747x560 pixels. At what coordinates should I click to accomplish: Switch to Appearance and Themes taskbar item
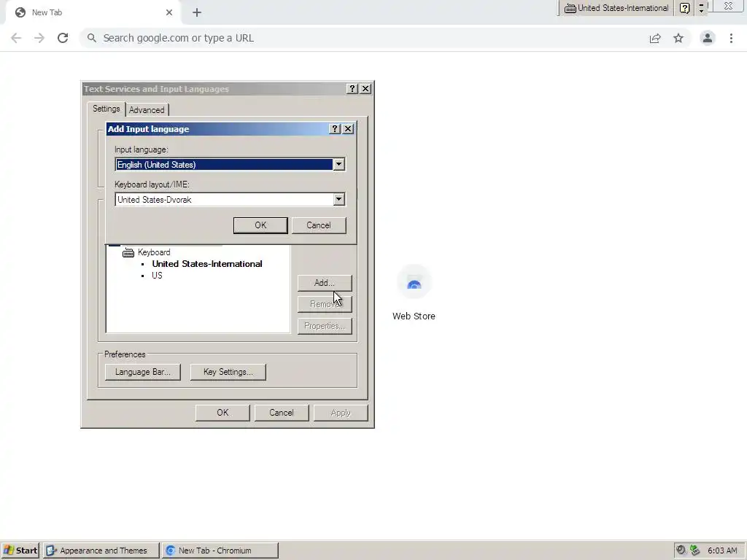coord(101,551)
